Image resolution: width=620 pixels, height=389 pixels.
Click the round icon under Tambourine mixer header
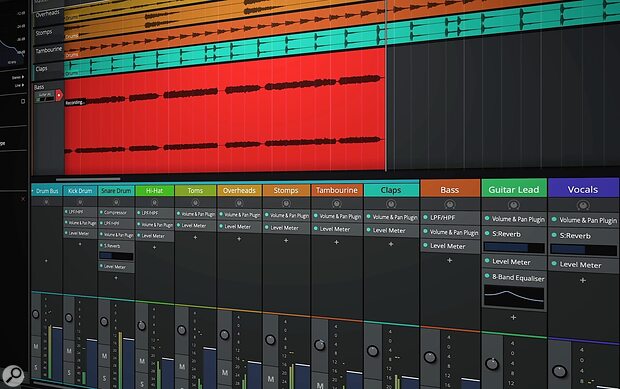[336, 204]
